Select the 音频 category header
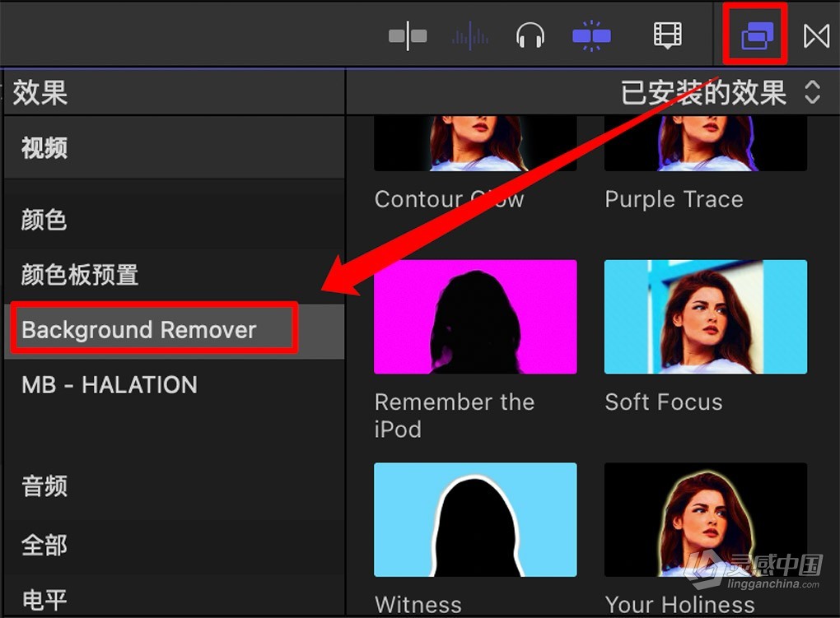The height and width of the screenshot is (618, 840). (174, 486)
